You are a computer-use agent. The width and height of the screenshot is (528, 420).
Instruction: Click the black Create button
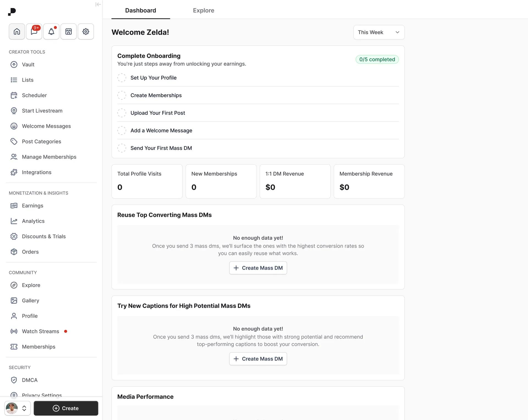click(x=66, y=408)
